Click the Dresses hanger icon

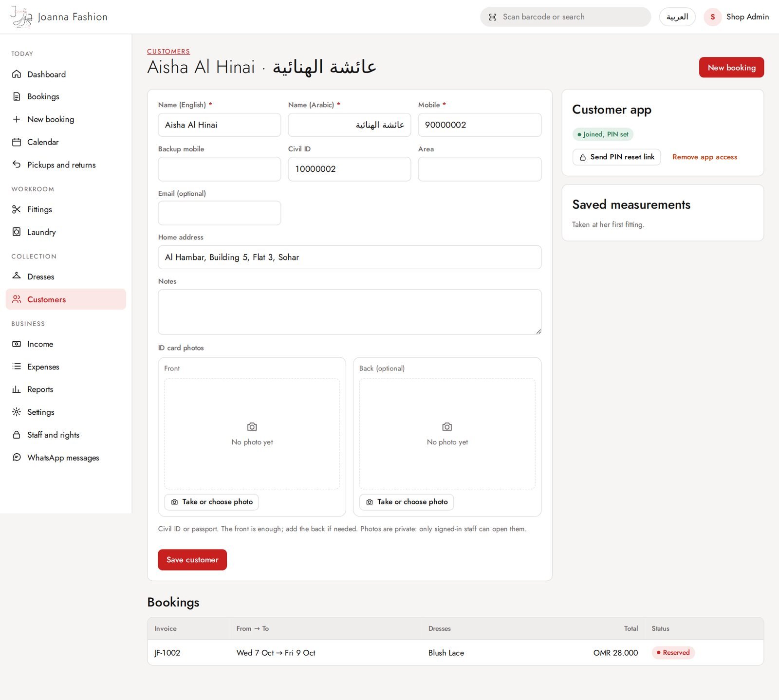pos(17,276)
